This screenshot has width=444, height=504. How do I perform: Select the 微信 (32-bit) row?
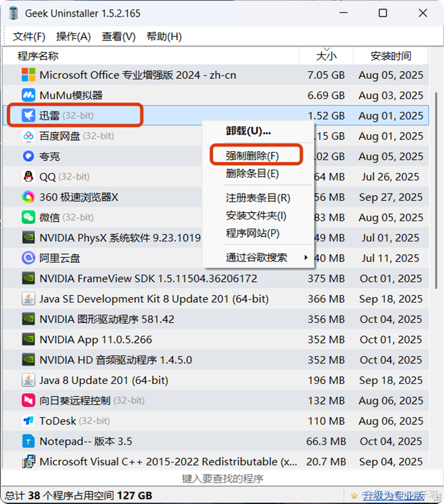point(216,218)
